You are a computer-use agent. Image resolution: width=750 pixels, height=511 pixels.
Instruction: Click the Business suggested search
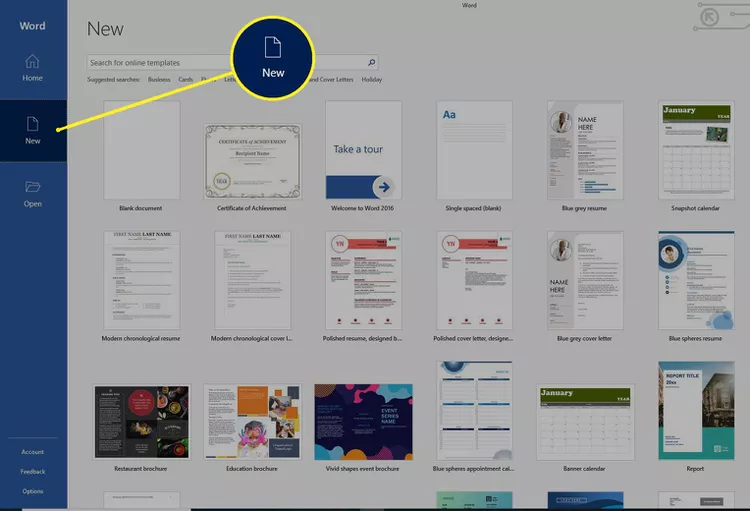[159, 79]
